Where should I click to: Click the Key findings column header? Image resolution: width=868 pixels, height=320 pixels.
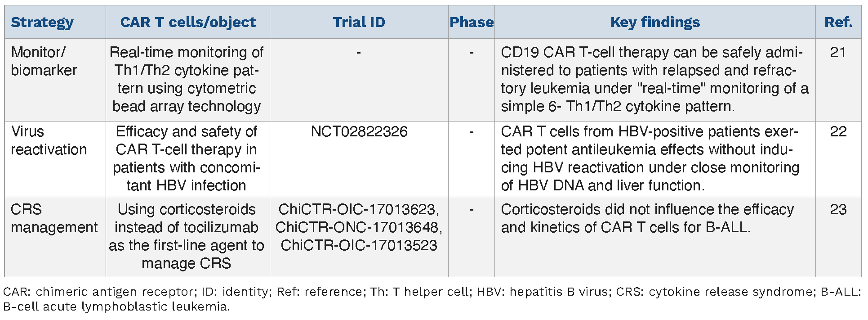click(654, 22)
